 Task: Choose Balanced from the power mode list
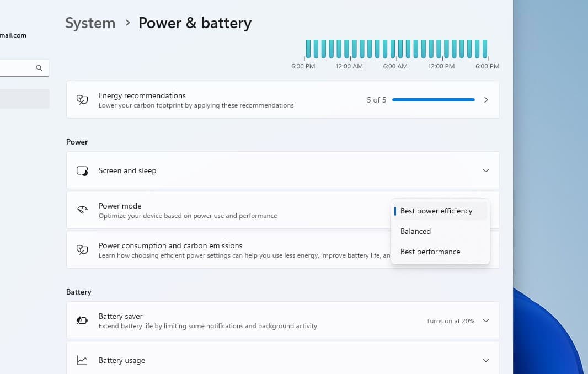(416, 231)
